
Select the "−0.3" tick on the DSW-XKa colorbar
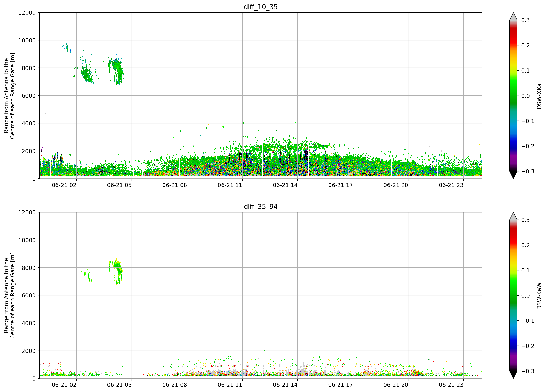click(x=528, y=171)
